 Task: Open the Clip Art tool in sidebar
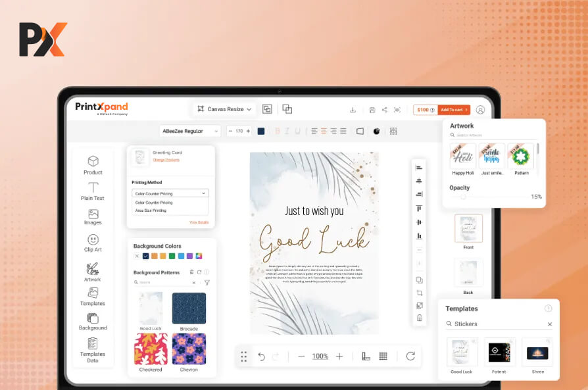93,243
